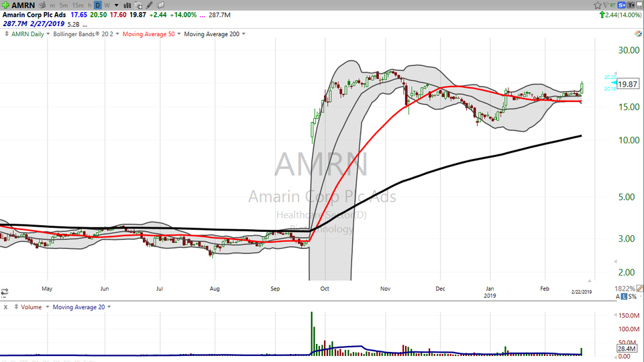Click the refresh arrows icon at chart bottom-left
Viewport: 644px width, 362px height.
coord(5,292)
